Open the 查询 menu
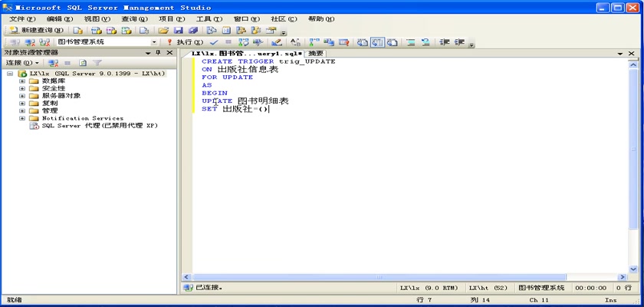The image size is (644, 307). point(134,19)
